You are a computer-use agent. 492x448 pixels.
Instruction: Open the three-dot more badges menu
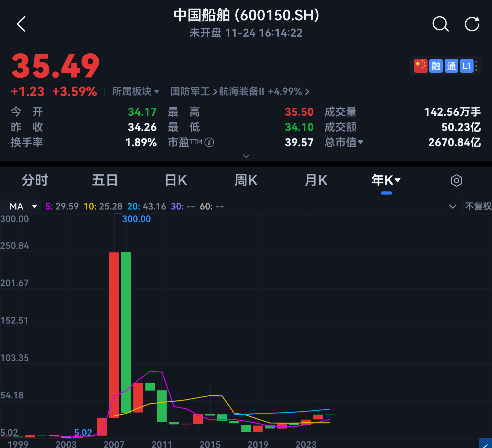tap(476, 66)
